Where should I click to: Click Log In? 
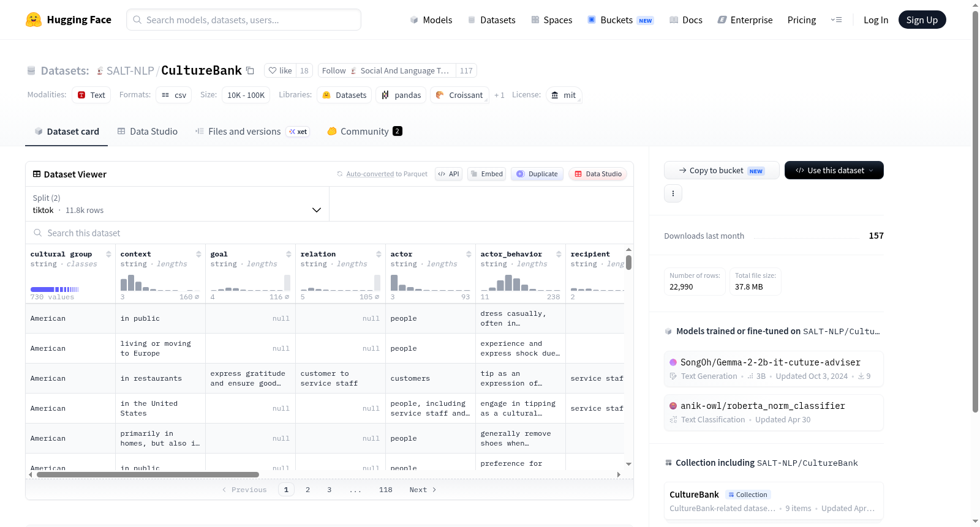tap(876, 20)
